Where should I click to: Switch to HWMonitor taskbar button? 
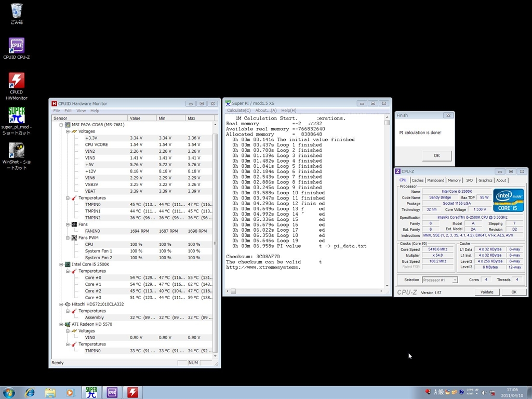click(x=132, y=393)
